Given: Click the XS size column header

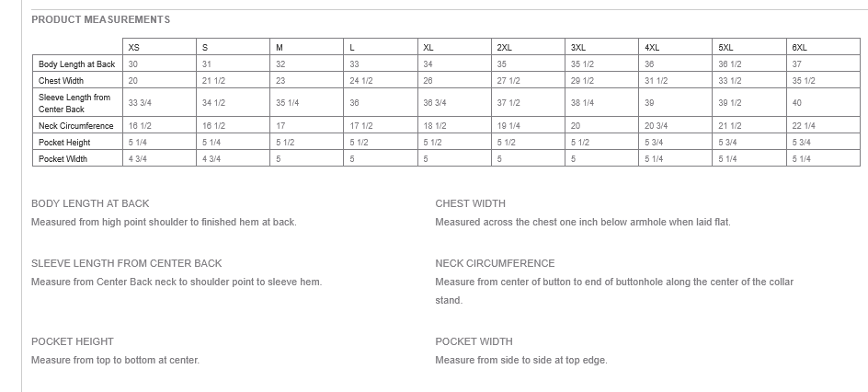Looking at the screenshot, I should tap(134, 47).
